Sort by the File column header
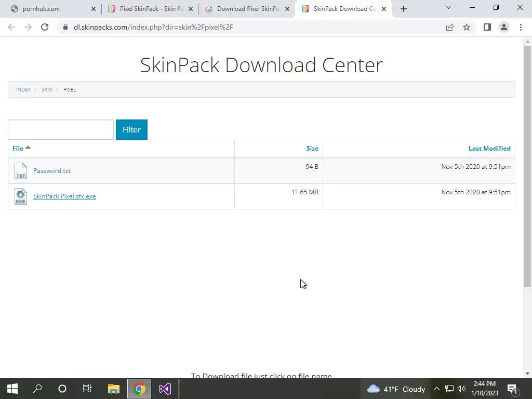Screen dimensions: 532x399 18,148
